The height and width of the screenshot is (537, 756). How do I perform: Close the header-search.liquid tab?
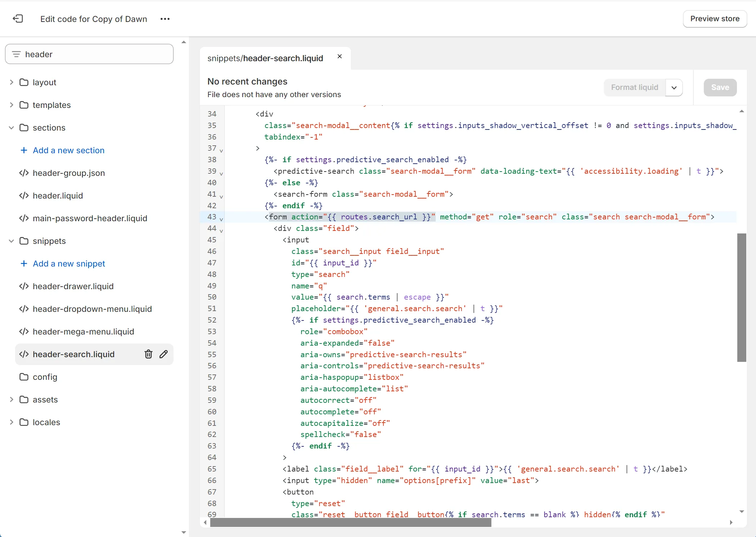(x=339, y=56)
